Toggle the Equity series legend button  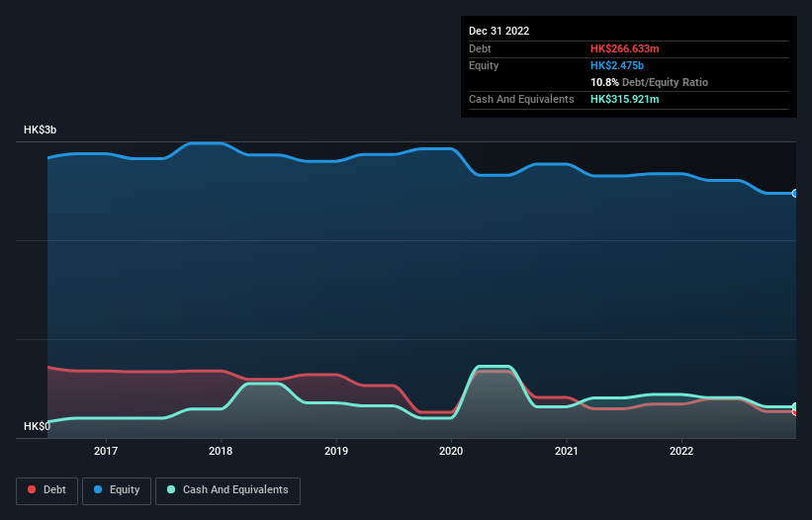(x=117, y=490)
